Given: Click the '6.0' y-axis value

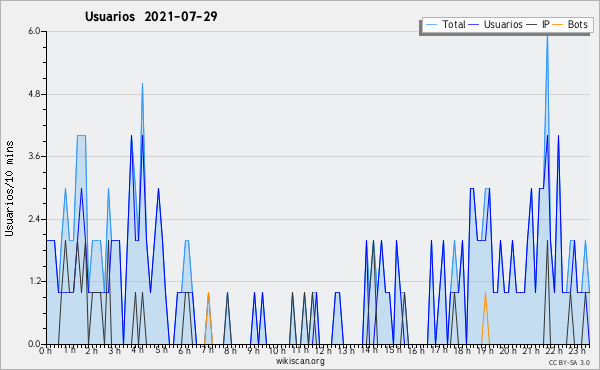Looking at the screenshot, I should pyautogui.click(x=34, y=31).
